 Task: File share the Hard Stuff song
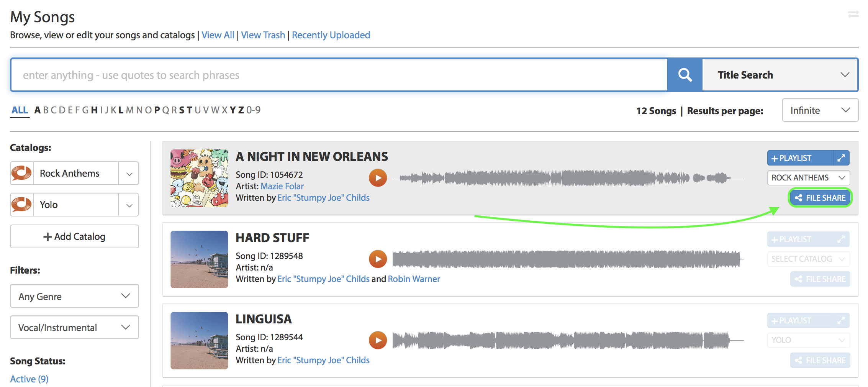(x=820, y=279)
